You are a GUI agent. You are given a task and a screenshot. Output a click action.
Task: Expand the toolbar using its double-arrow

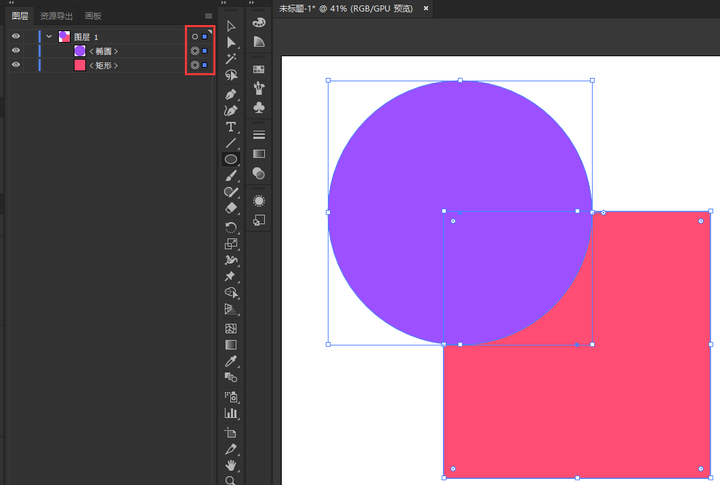point(224,2)
